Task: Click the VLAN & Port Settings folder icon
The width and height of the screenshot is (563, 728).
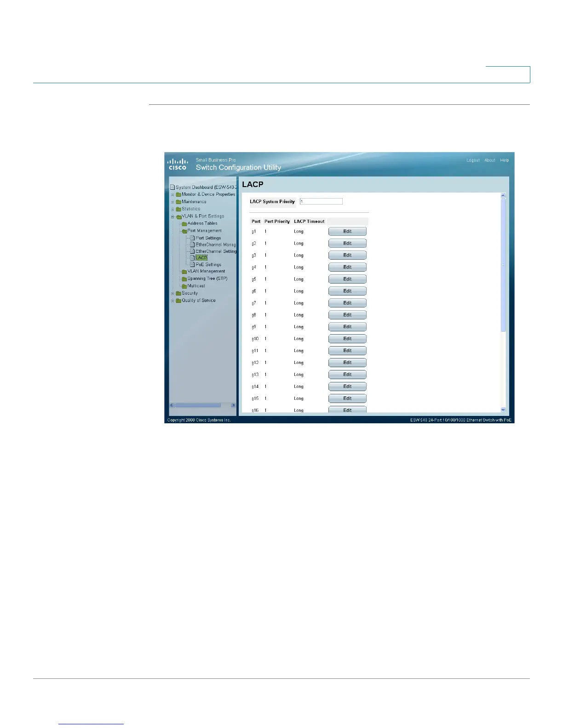Action: tap(178, 216)
